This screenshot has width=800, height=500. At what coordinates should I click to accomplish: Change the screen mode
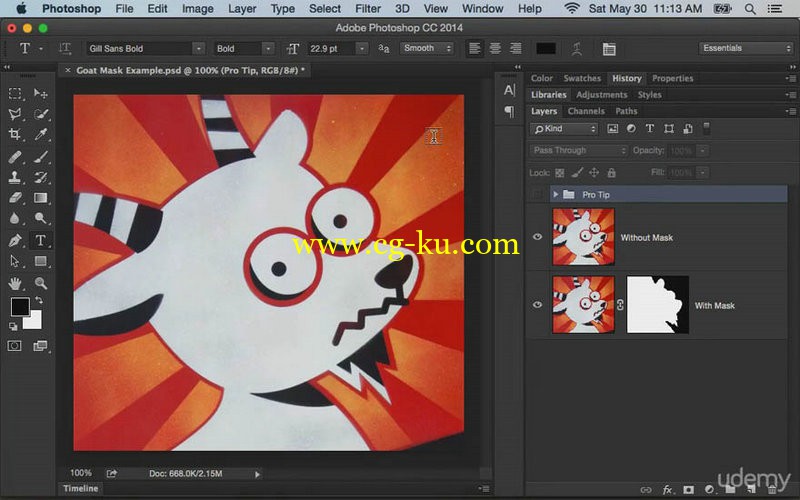pyautogui.click(x=40, y=346)
